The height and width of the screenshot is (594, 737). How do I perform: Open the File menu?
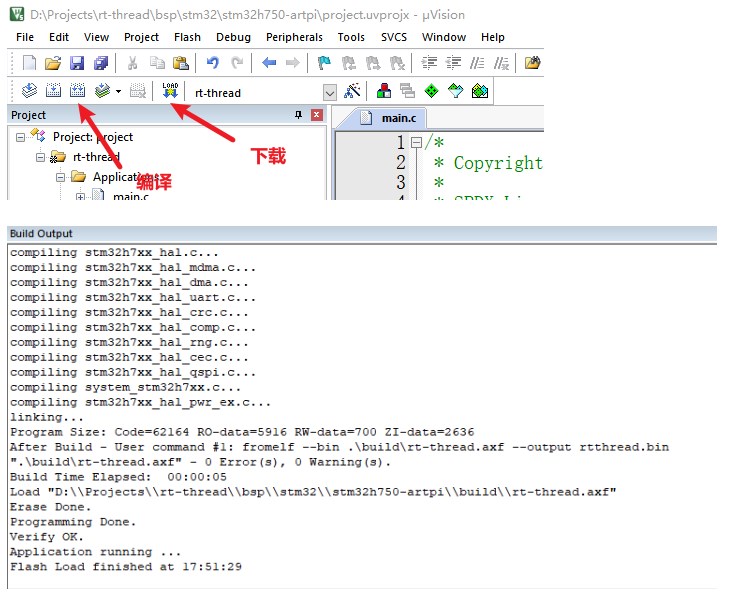[x=25, y=37]
